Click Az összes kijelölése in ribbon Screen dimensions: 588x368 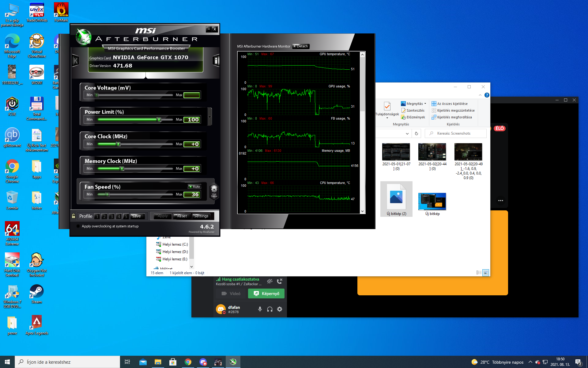click(450, 104)
